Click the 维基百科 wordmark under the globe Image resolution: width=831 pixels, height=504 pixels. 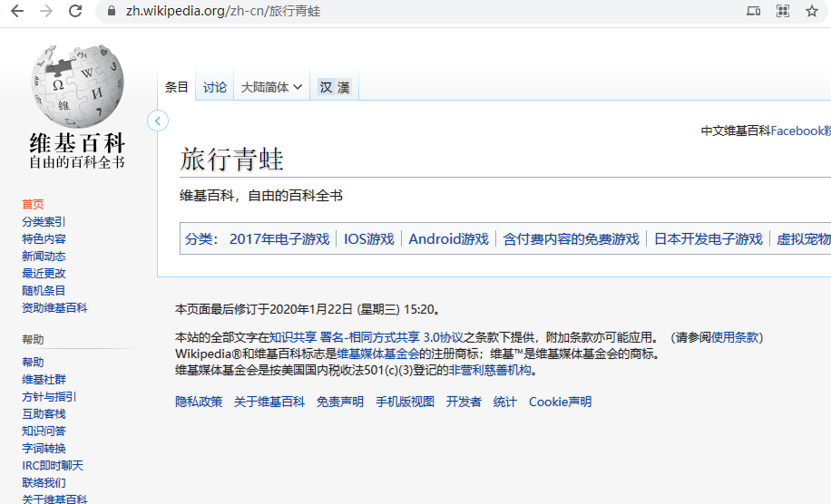point(77,143)
